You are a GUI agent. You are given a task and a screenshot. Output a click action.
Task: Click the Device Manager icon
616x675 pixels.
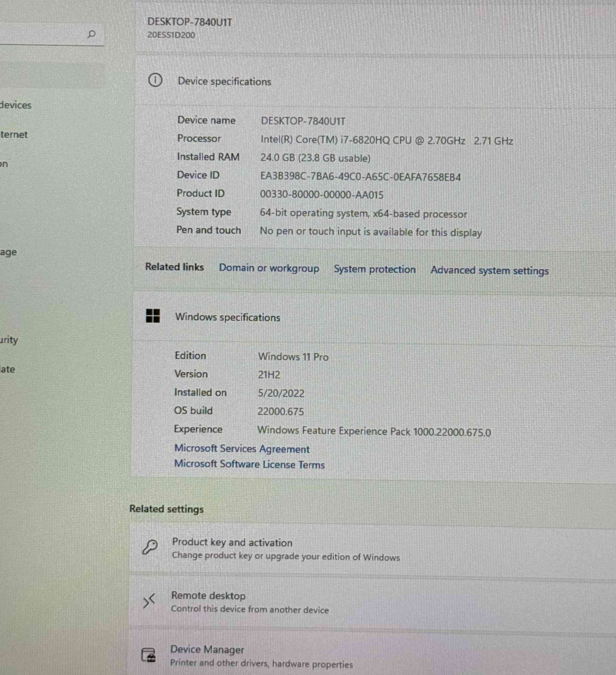click(x=149, y=655)
